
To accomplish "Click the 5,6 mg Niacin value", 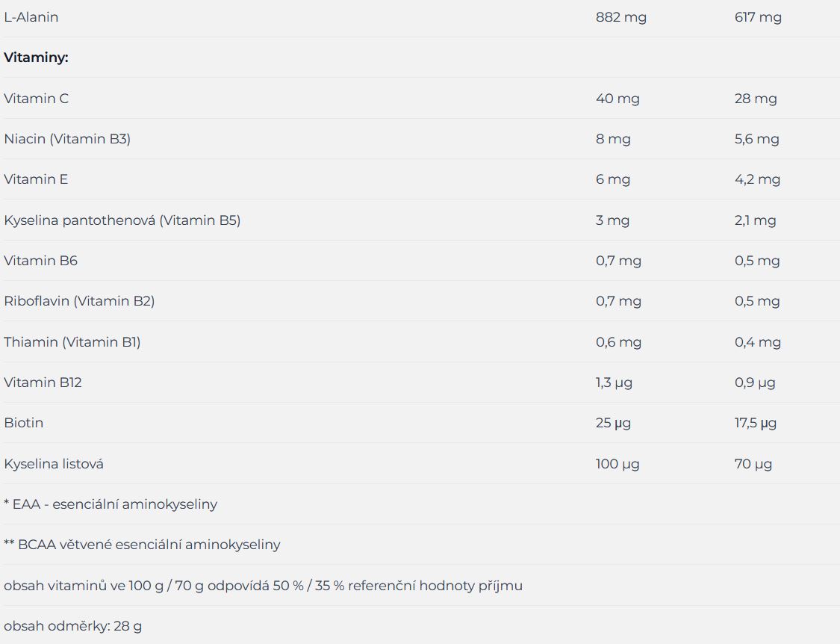I will pyautogui.click(x=756, y=139).
